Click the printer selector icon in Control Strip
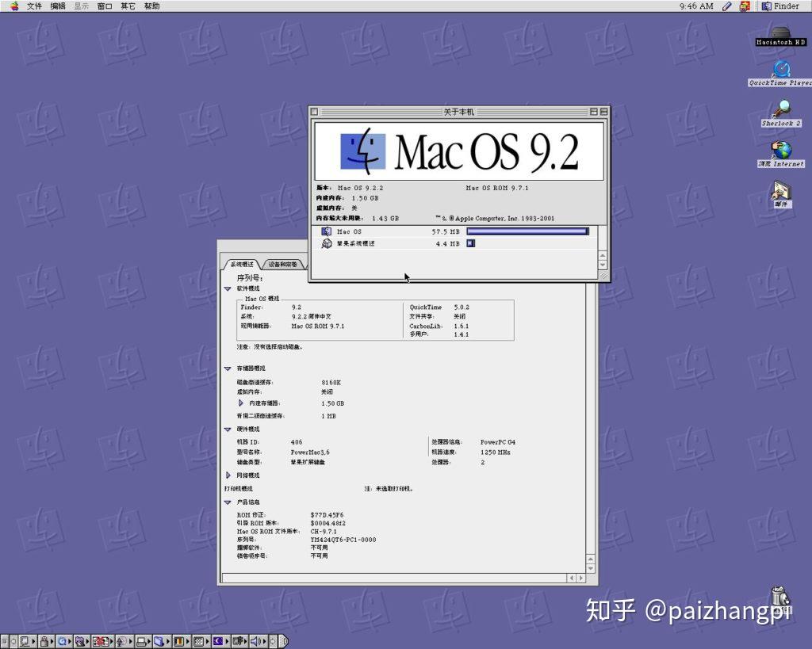The height and width of the screenshot is (649, 812). pyautogui.click(x=142, y=641)
